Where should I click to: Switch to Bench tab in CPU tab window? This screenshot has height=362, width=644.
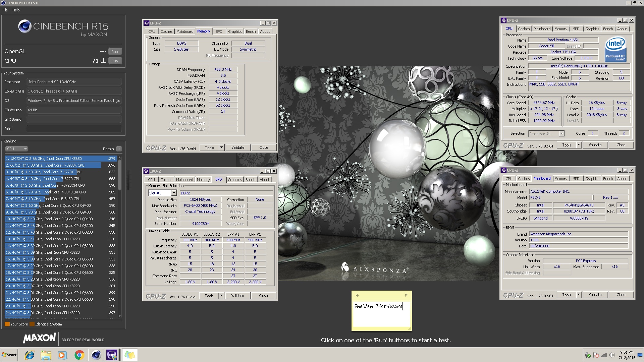pyautogui.click(x=608, y=29)
